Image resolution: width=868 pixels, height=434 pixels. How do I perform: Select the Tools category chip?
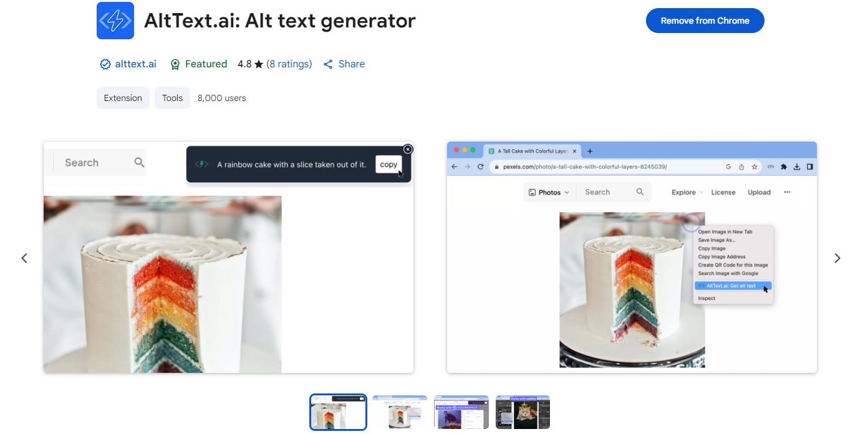[172, 98]
